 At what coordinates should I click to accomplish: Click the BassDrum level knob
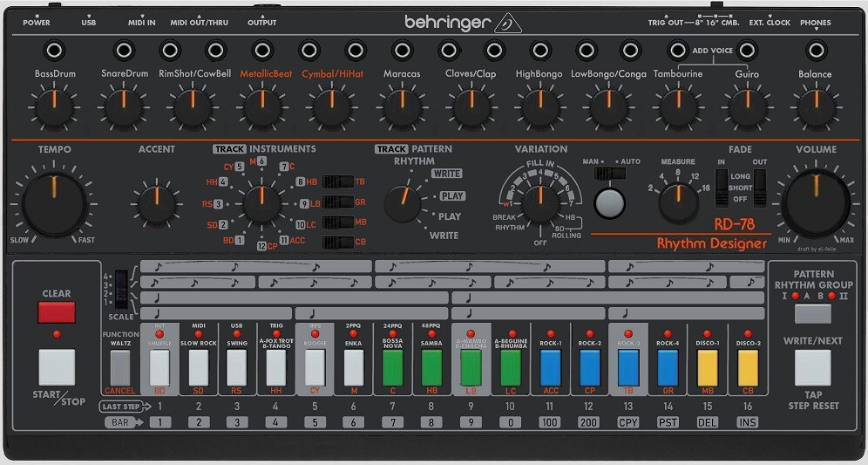(54, 107)
